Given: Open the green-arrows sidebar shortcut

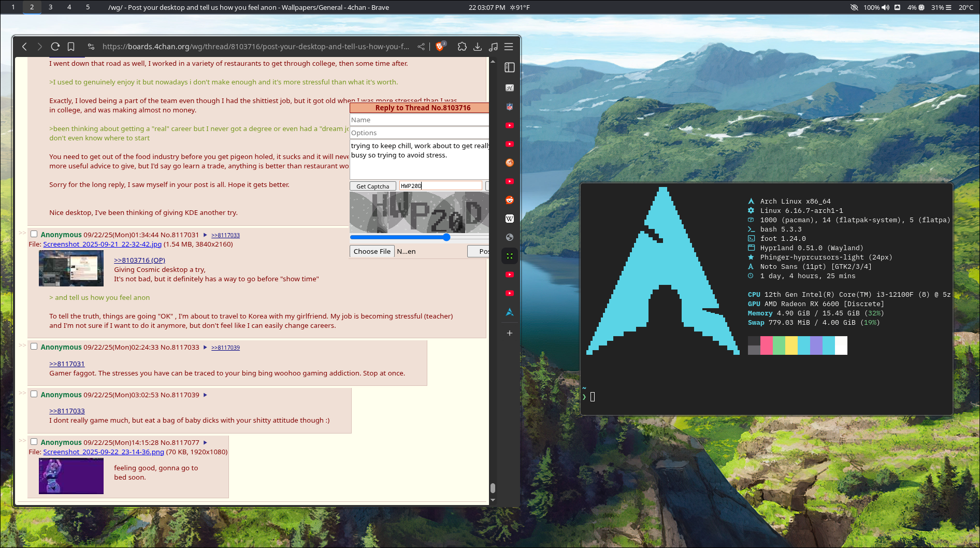Looking at the screenshot, I should (x=510, y=256).
